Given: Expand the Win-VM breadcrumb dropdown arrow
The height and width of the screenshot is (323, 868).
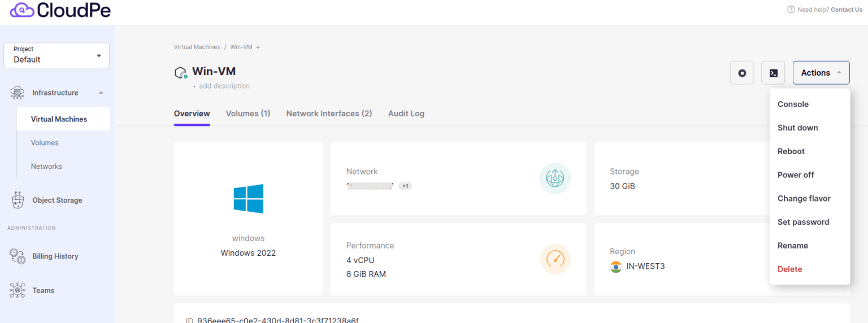Looking at the screenshot, I should coord(258,47).
